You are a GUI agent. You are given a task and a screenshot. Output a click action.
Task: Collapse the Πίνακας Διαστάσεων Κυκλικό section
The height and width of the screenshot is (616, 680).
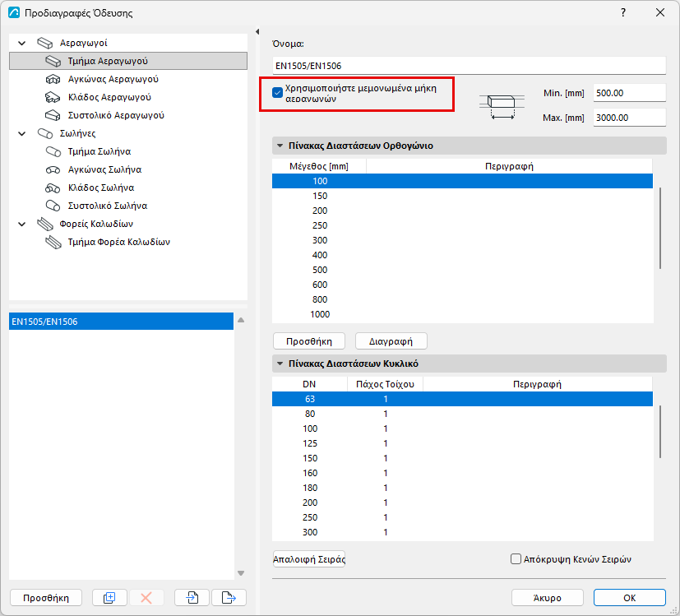click(280, 364)
